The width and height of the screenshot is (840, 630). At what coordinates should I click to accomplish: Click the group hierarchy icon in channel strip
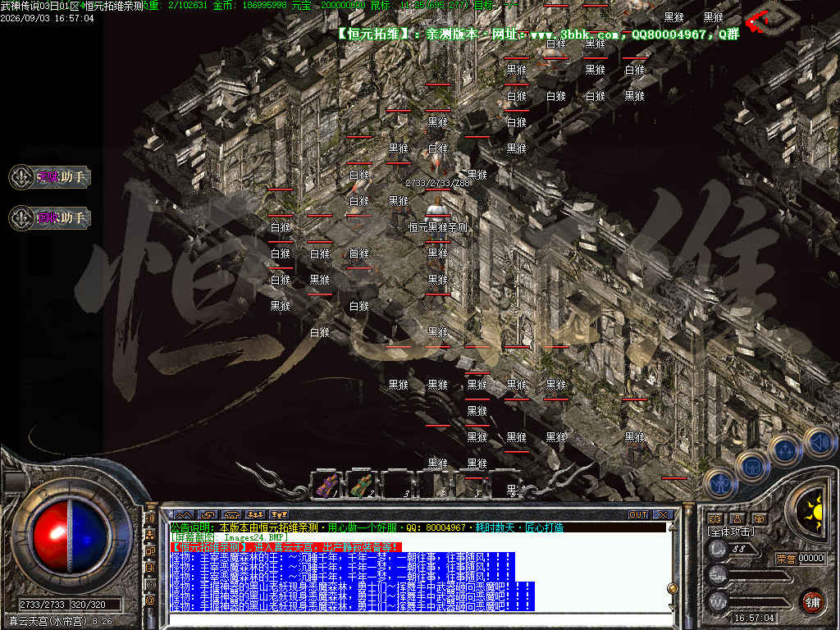click(x=151, y=535)
